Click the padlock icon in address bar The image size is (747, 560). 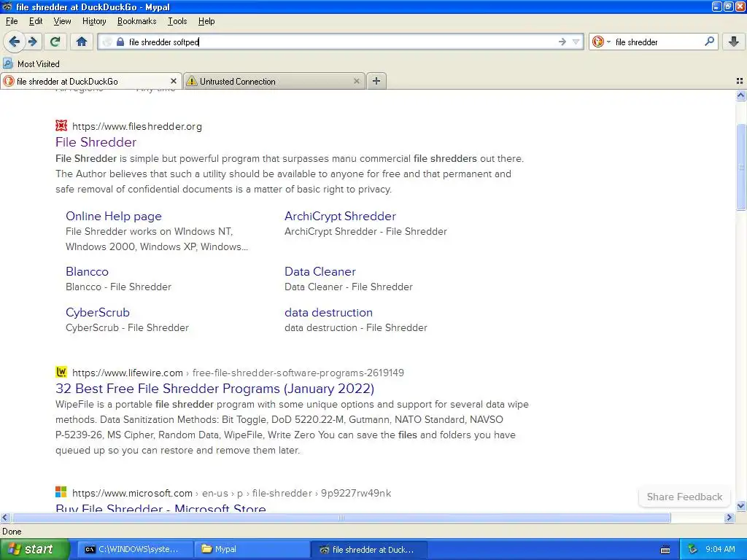click(x=120, y=42)
